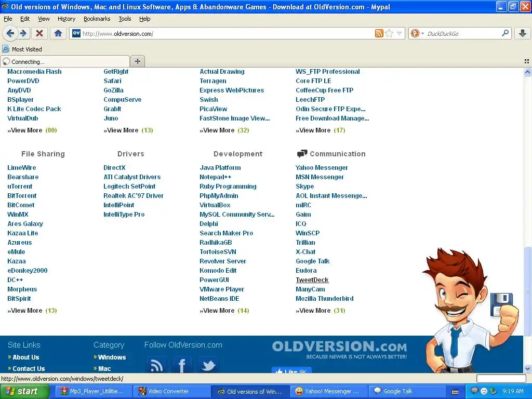Focus the address bar URL field
This screenshot has height=399, width=532.
coord(227,33)
